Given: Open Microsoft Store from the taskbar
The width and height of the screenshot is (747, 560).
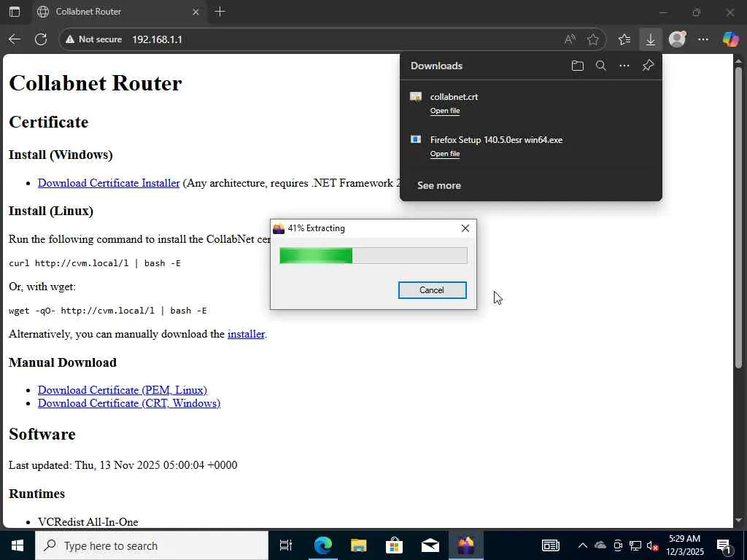Looking at the screenshot, I should 394,545.
